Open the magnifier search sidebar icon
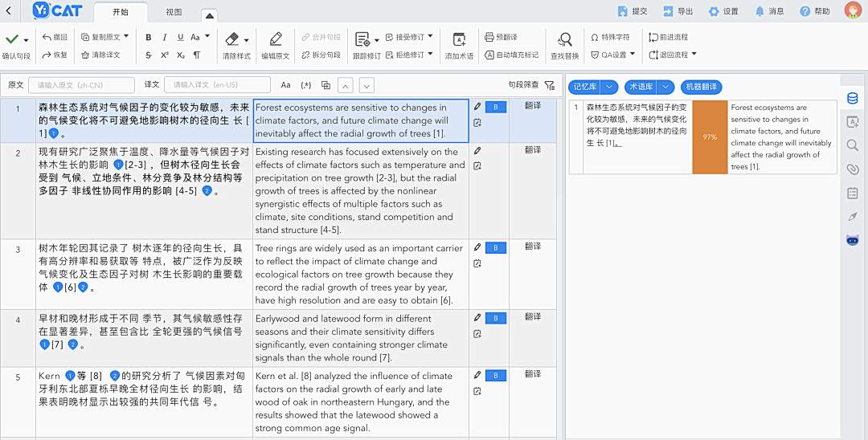Screen dimensions: 868x440 [853, 145]
